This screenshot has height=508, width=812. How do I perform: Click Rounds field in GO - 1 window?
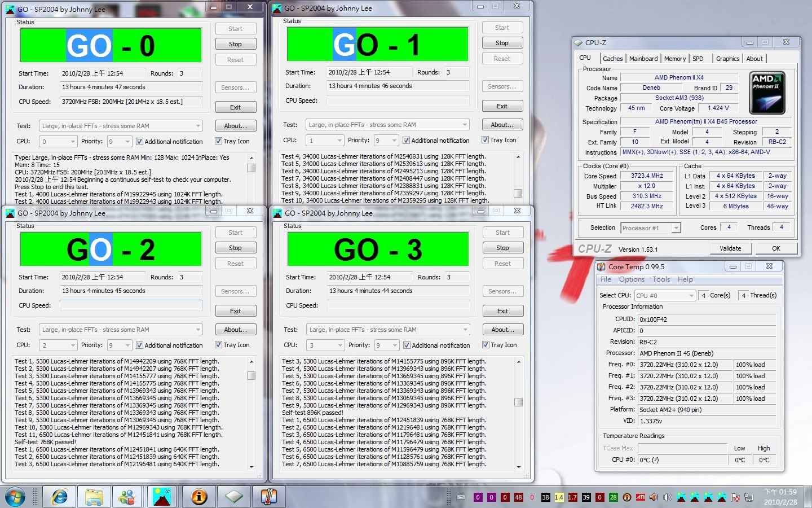pos(456,72)
